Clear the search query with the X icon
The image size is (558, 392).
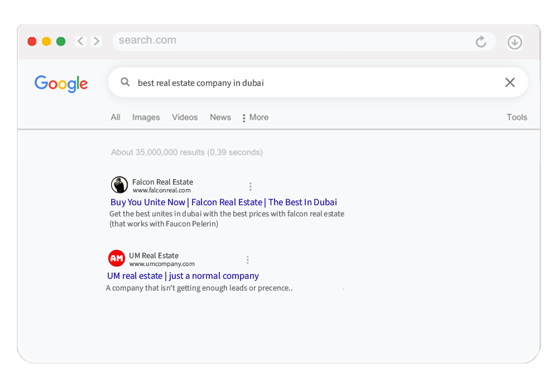click(x=510, y=83)
